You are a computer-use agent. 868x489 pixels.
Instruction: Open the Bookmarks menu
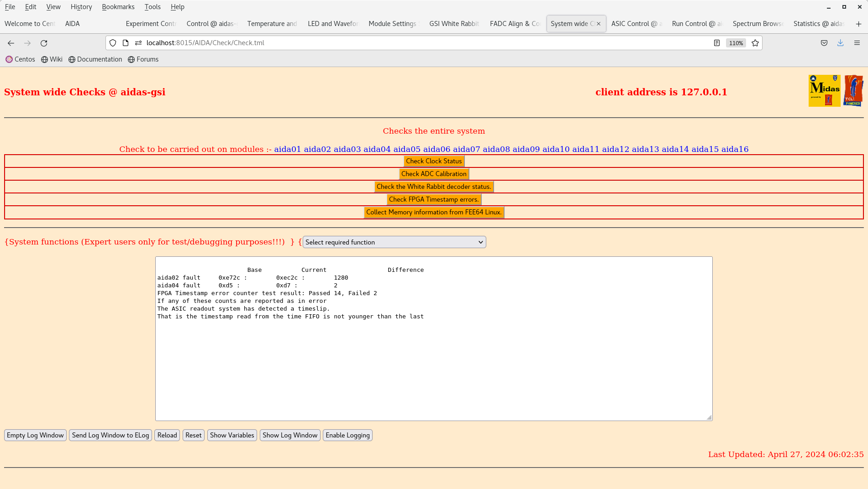tap(118, 7)
